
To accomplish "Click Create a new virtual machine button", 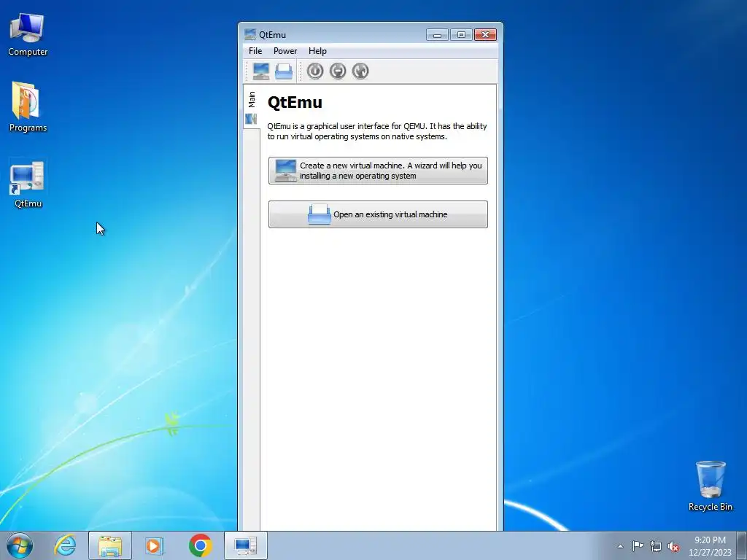I will (378, 171).
